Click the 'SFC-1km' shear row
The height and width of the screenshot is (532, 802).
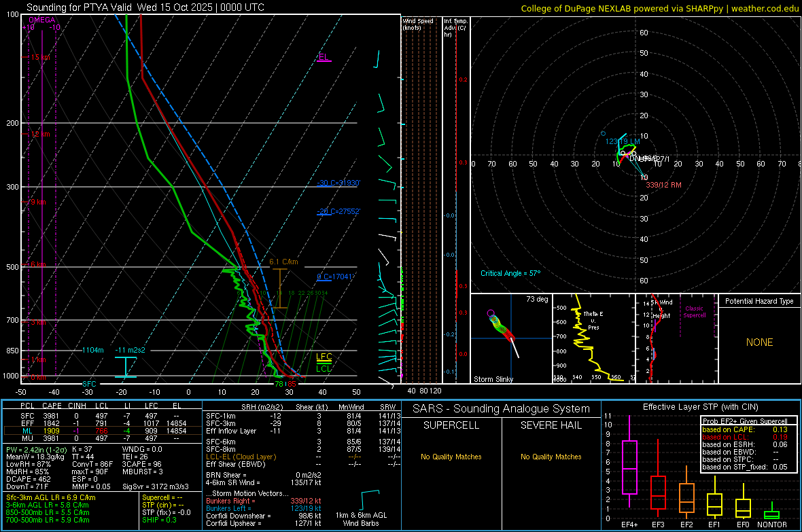pos(303,416)
